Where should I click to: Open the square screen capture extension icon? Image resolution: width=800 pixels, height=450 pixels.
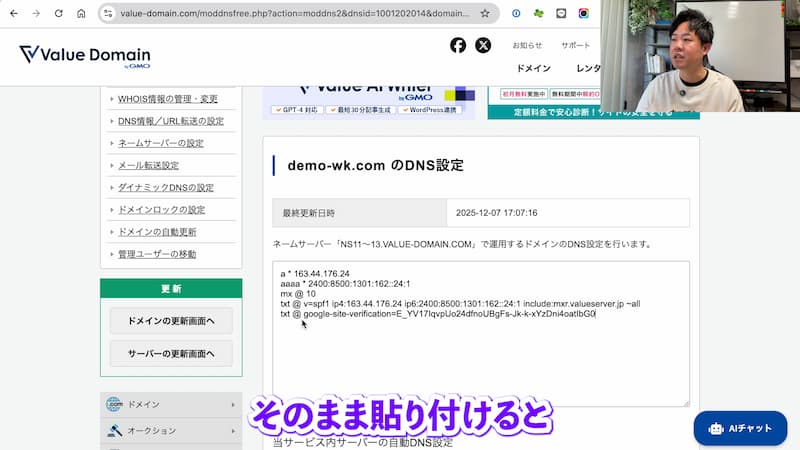click(x=561, y=14)
